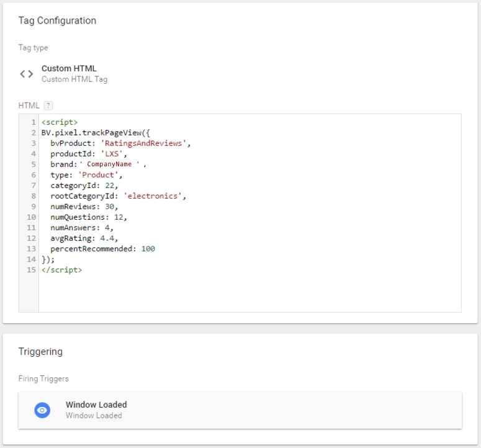The image size is (481, 448).
Task: Open the HTML help question mark icon
Action: (48, 105)
